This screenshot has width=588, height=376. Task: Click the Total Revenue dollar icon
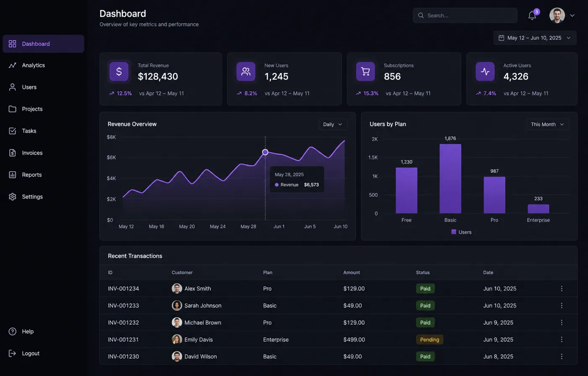[x=119, y=71]
